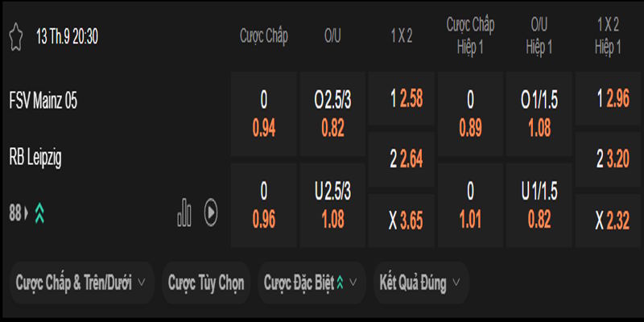Select first-half draw odds 2.32
This screenshot has height=322, width=644.
point(608,221)
